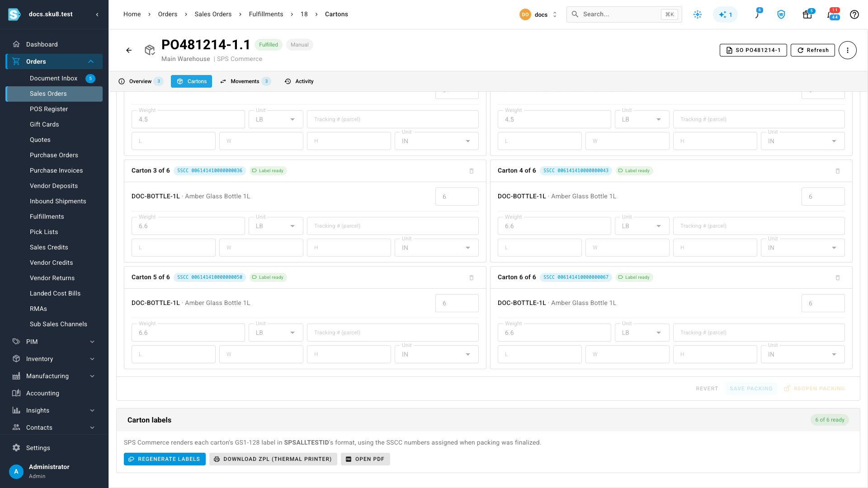Select the Cartons tab
868x488 pixels.
click(192, 81)
